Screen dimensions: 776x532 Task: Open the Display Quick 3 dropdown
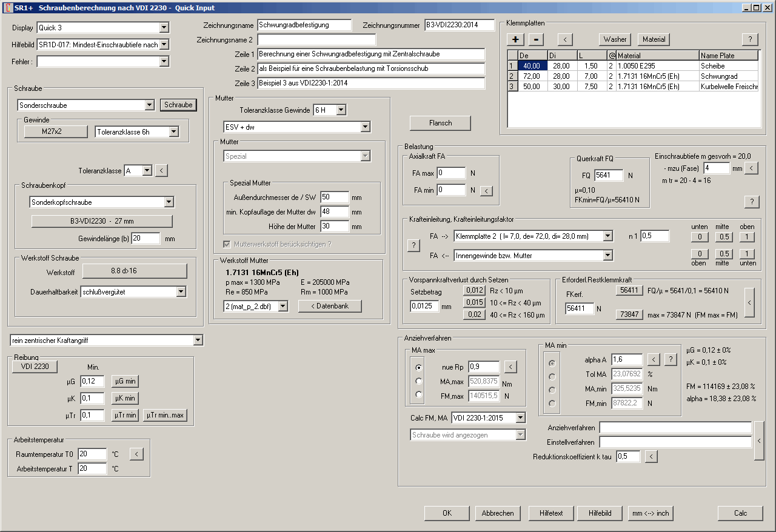click(x=164, y=28)
